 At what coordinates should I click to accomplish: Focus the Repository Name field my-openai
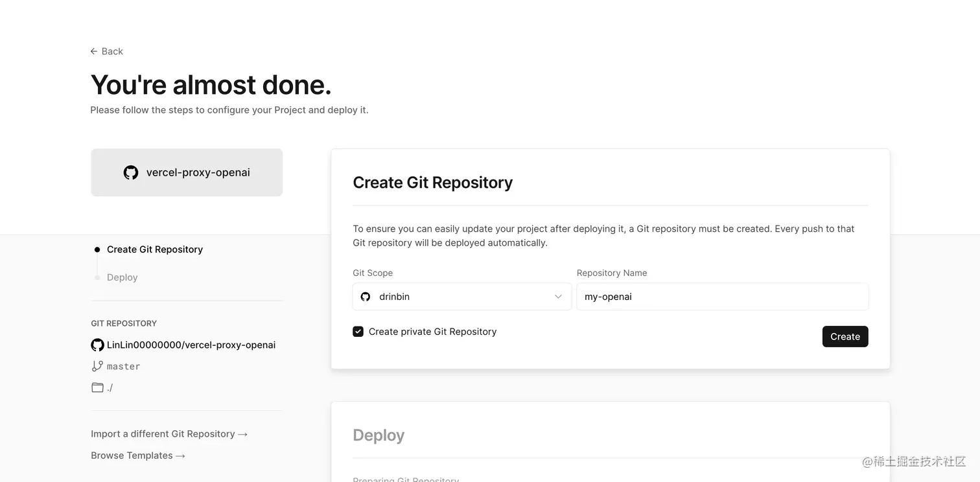[723, 297]
